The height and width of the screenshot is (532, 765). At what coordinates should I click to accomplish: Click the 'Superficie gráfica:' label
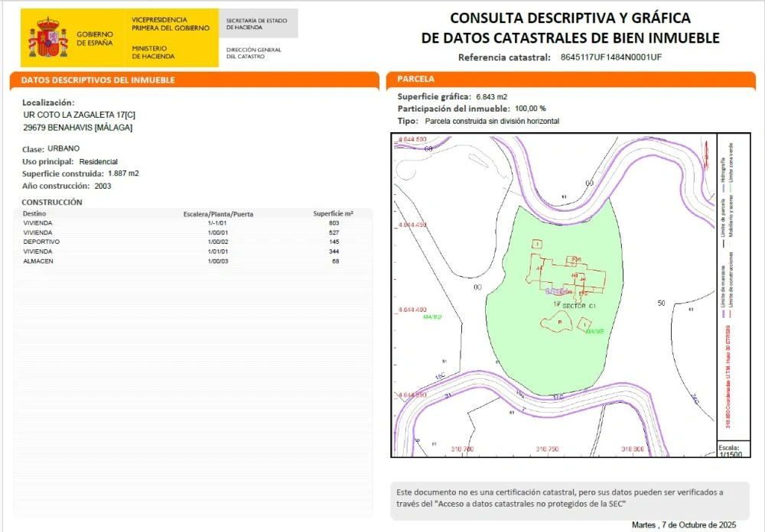coord(435,96)
